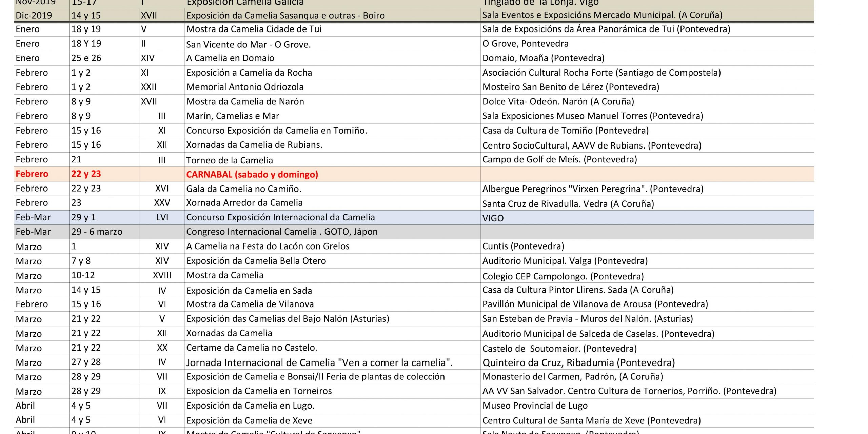The image size is (868, 434).
Task: Select the Jornada Internacional de Camelia row title
Action: coord(319,363)
